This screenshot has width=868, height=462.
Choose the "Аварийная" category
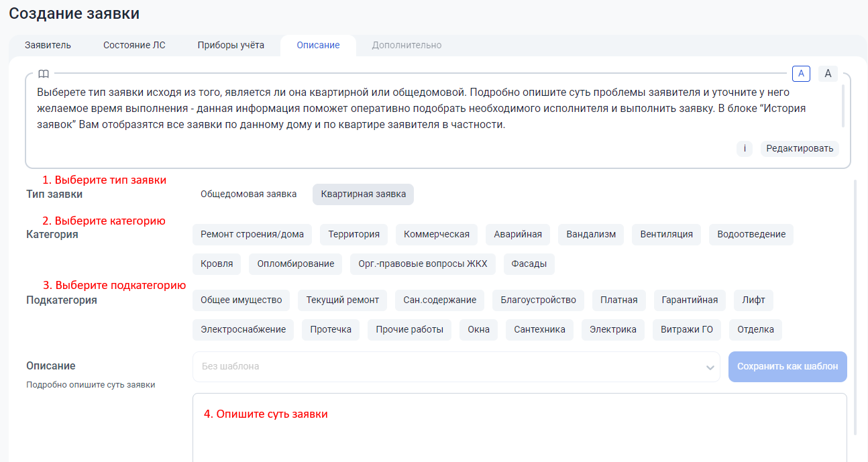click(x=518, y=234)
